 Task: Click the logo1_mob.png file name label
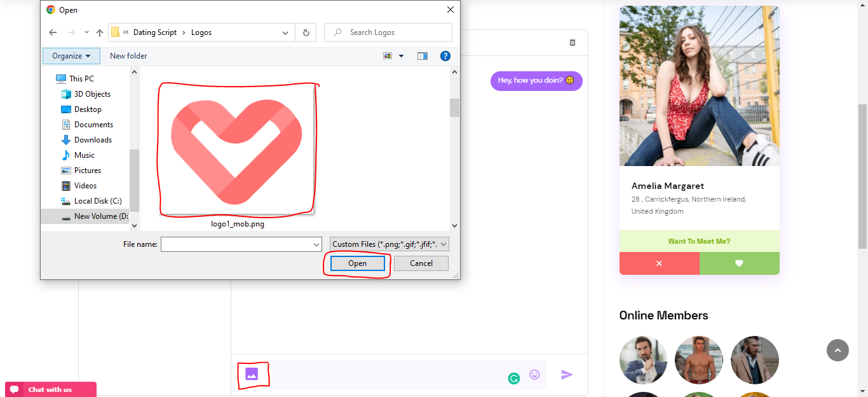tap(238, 223)
